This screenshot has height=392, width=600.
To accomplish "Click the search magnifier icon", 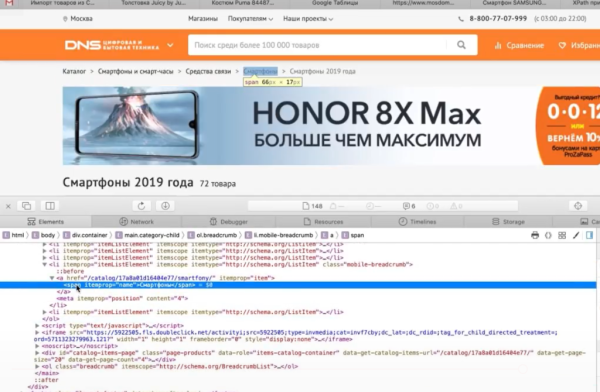I will 461,45.
